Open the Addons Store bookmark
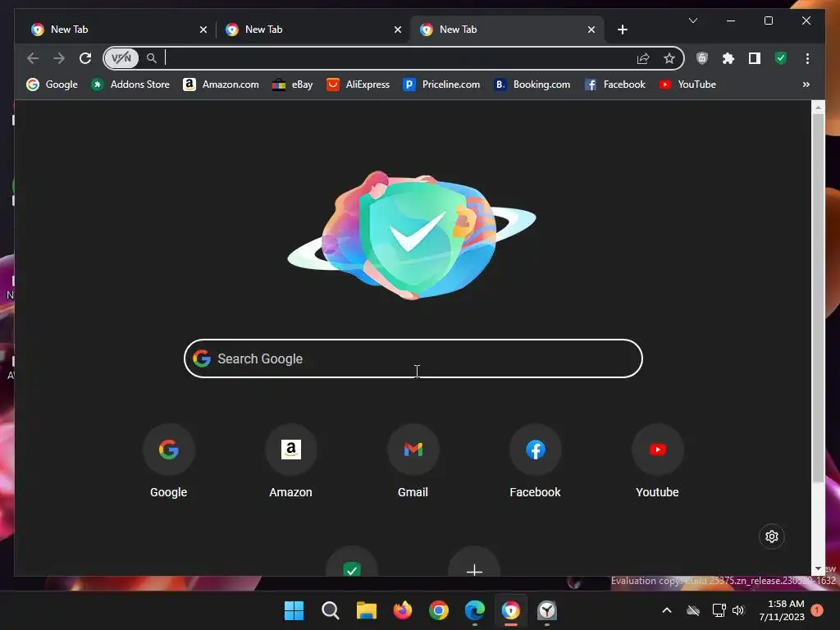 130,84
